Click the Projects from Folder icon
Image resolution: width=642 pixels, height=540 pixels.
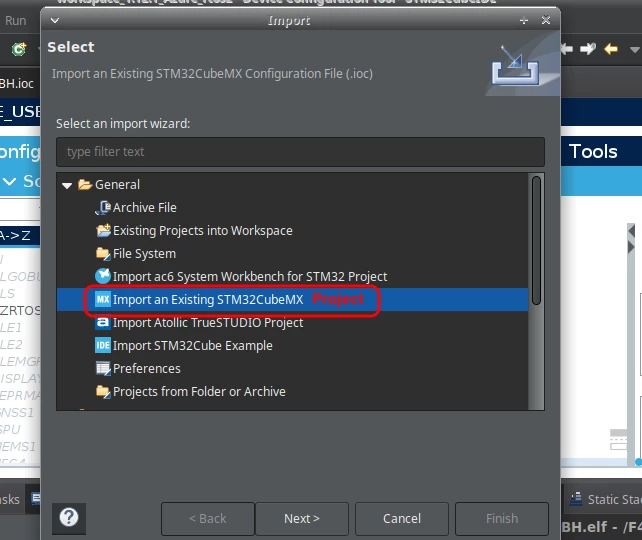click(x=103, y=391)
